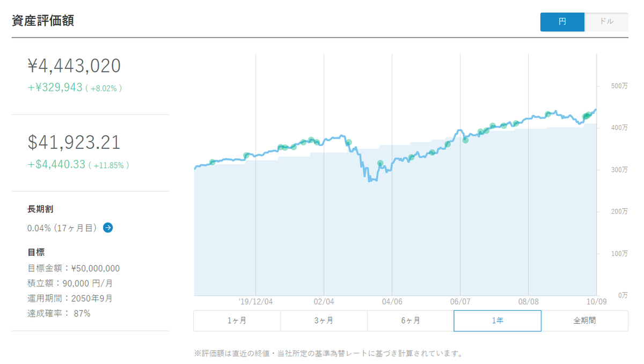The height and width of the screenshot is (364, 644).
Task: Click the 08/08 date axis label
Action: 529,302
